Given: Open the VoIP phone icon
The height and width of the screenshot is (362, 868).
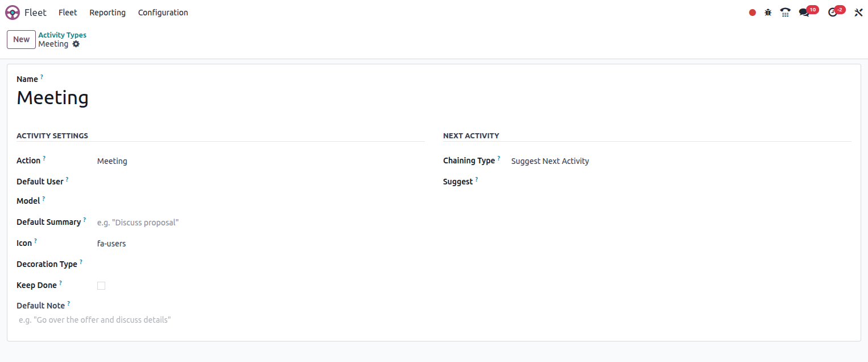Looking at the screenshot, I should [x=786, y=13].
